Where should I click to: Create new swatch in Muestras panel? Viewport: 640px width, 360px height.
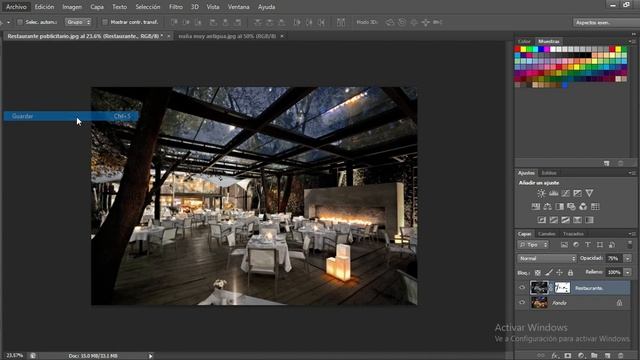[x=607, y=163]
